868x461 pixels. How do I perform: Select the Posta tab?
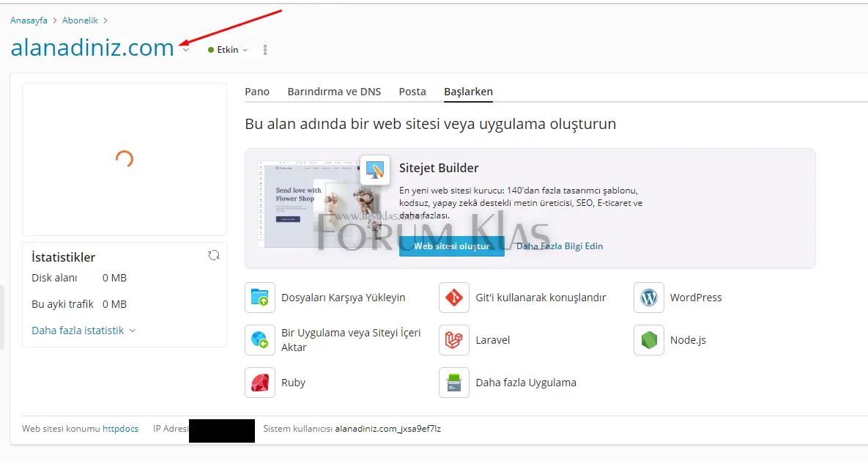412,92
